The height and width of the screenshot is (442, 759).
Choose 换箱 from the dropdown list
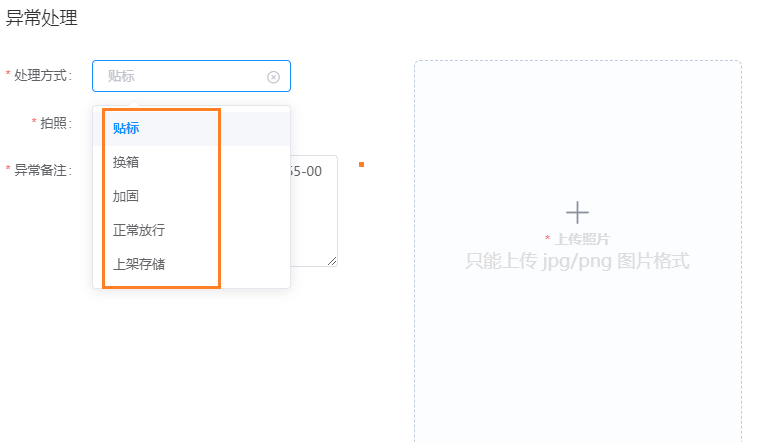click(x=192, y=162)
